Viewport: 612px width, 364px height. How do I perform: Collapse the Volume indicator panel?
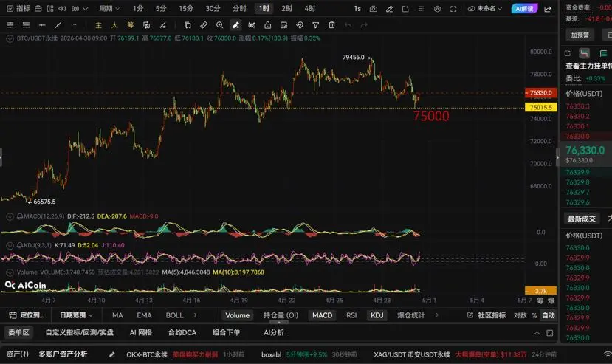click(10, 272)
